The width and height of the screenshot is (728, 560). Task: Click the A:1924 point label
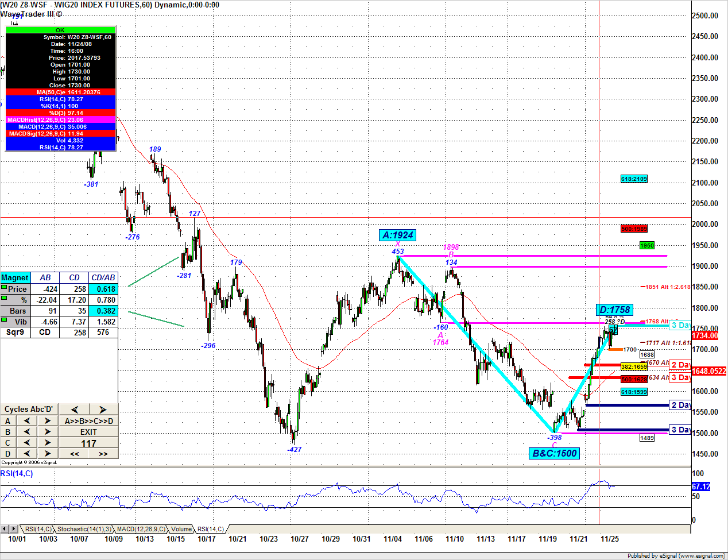(398, 235)
